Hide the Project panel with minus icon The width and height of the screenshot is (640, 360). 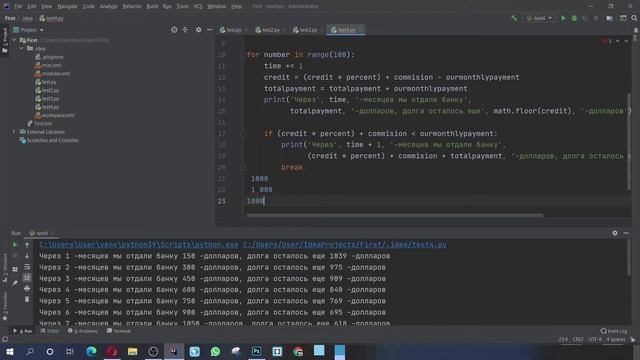[x=209, y=30]
